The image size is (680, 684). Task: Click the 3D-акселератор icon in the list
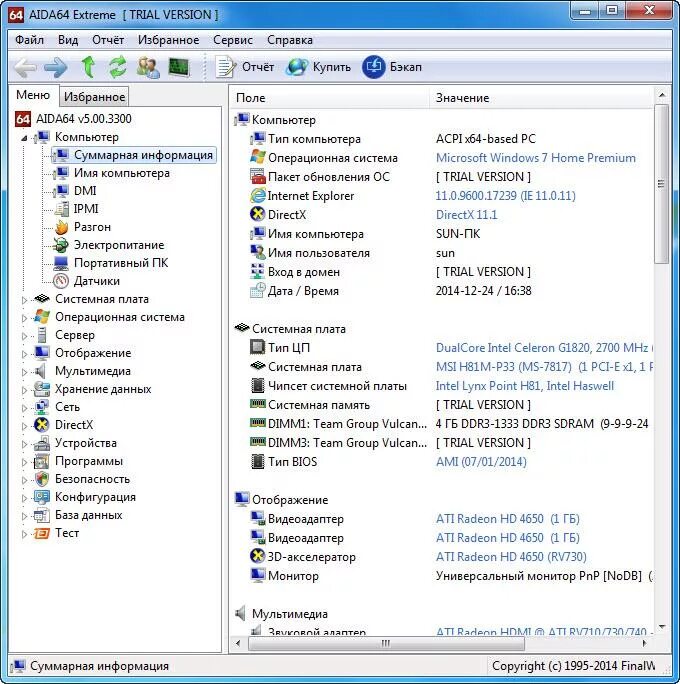[x=257, y=557]
